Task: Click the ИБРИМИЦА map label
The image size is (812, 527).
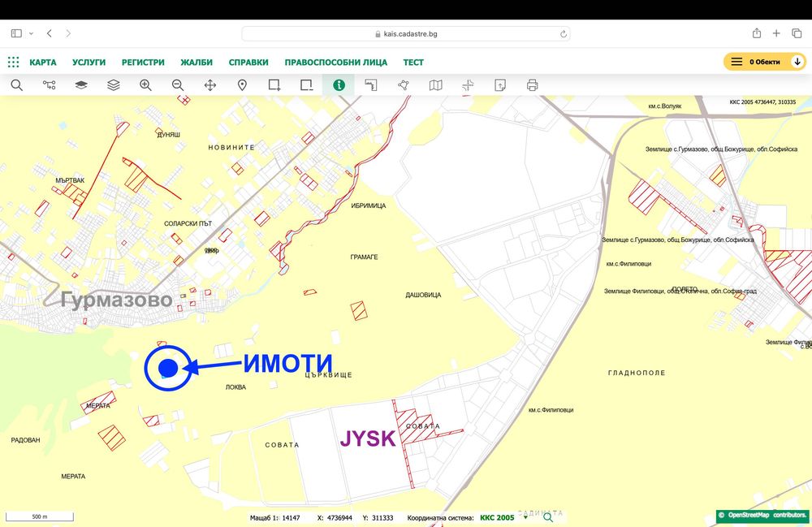Action: point(368,205)
